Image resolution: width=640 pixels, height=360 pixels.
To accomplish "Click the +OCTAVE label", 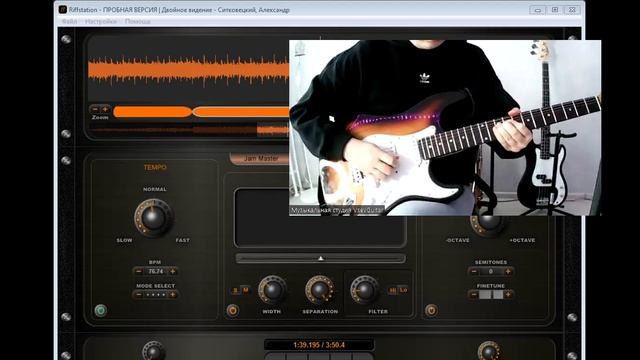I will click(x=522, y=240).
